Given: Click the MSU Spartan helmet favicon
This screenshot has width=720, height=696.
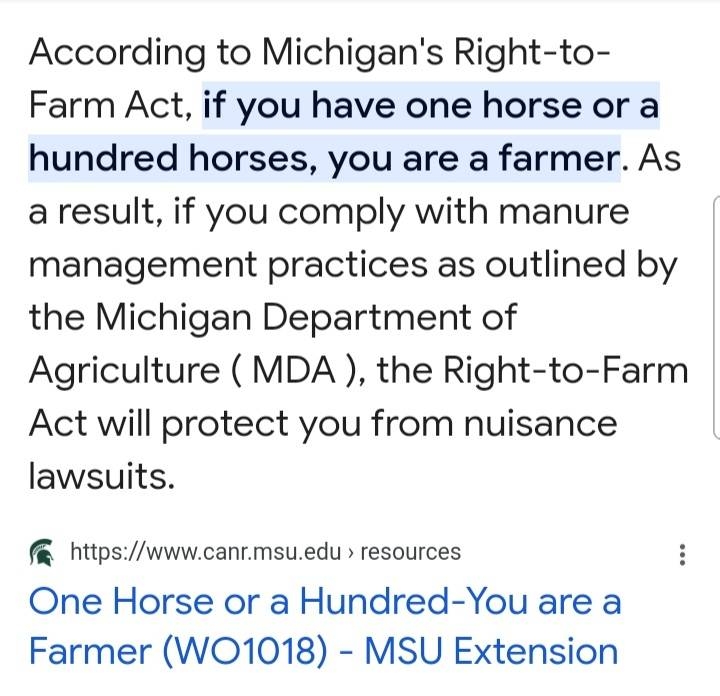Looking at the screenshot, I should (42, 551).
